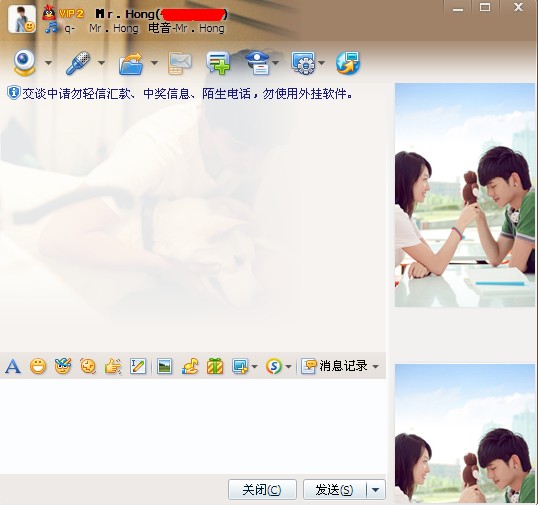
Task: Expand Sogou S icon dropdown arrow
Action: 289,367
